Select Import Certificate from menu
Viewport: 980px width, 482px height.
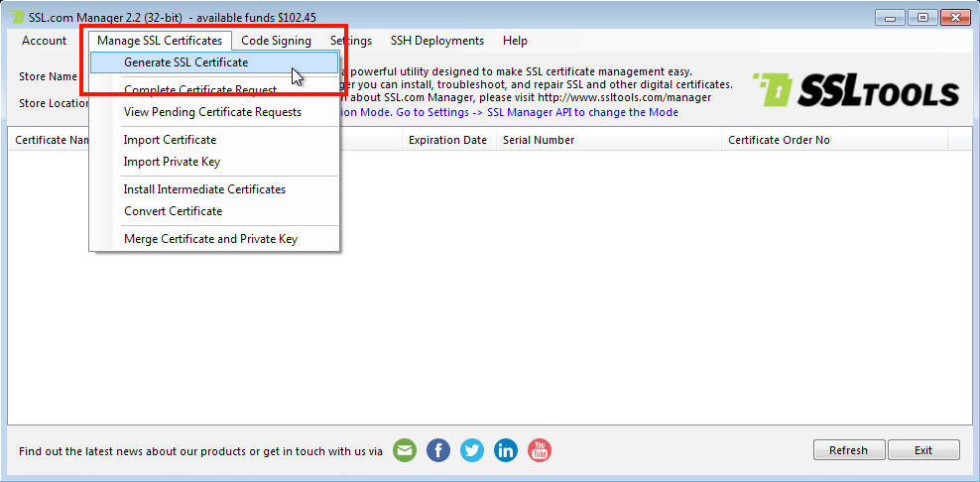tap(170, 140)
